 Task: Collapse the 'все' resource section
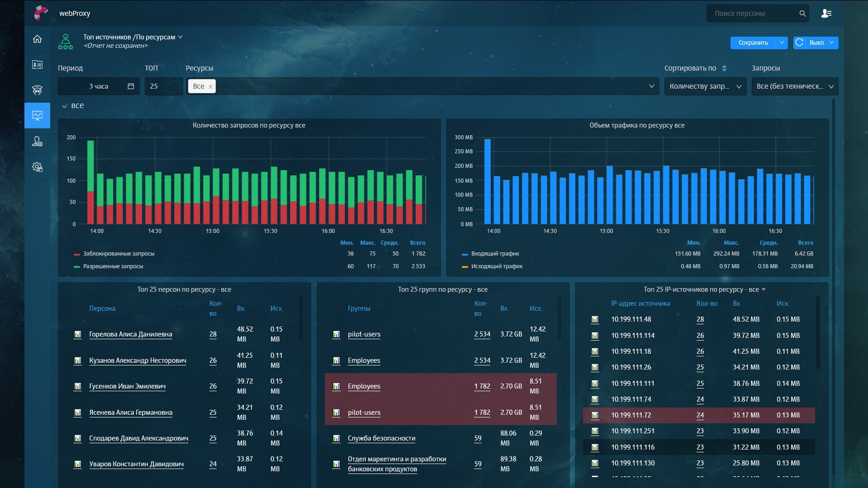[65, 106]
